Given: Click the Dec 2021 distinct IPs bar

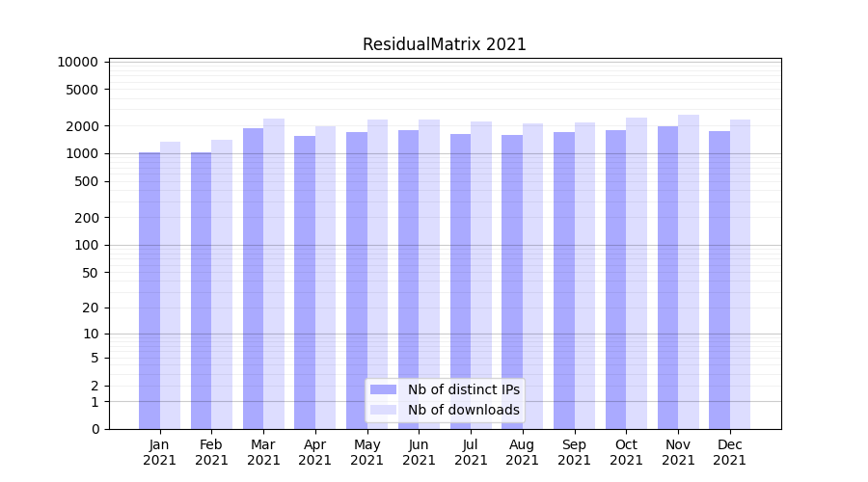Looking at the screenshot, I should (x=719, y=280).
